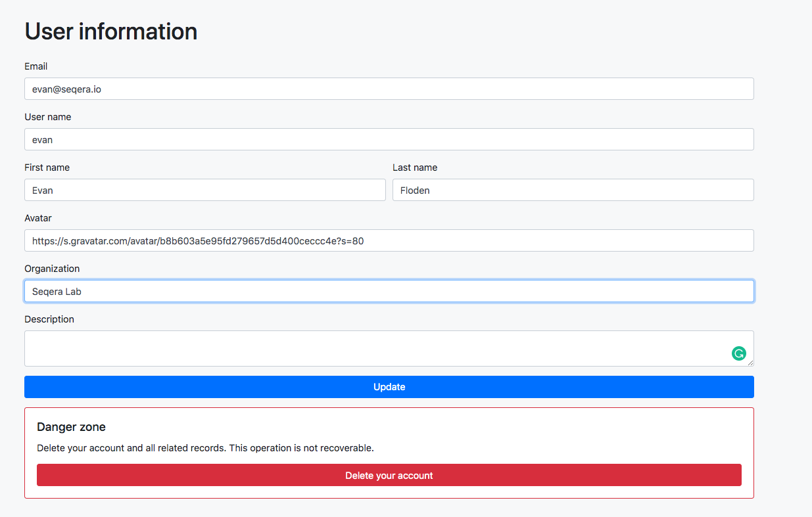Click the Seqera Lab organization value
This screenshot has width=812, height=517.
pos(56,291)
